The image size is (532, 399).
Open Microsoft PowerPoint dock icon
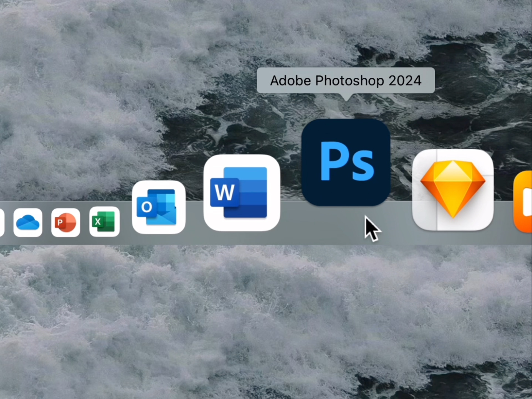[65, 222]
